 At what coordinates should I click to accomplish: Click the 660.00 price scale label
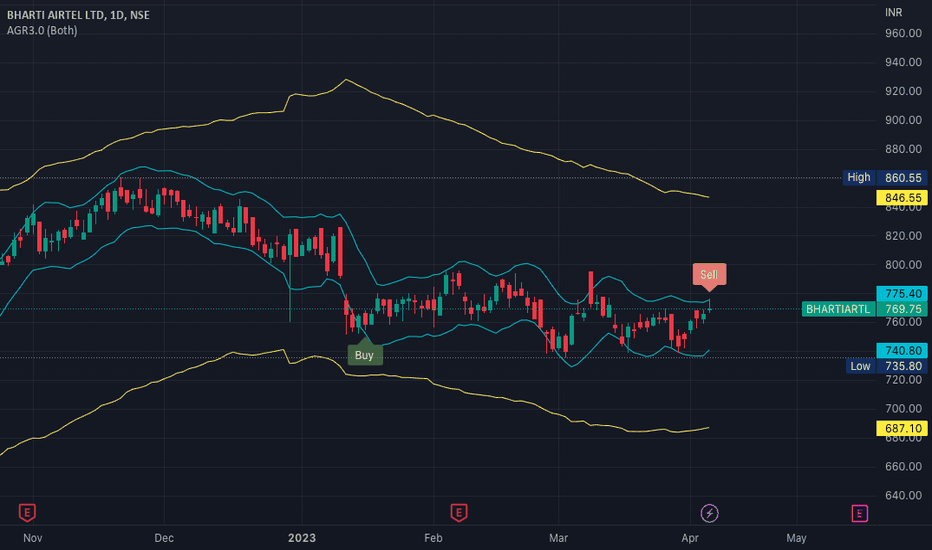[x=903, y=466]
